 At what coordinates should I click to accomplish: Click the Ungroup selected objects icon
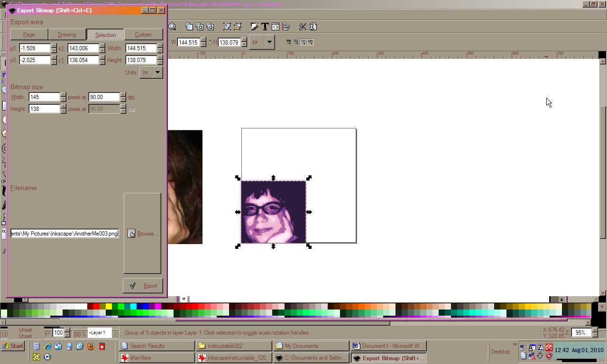pyautogui.click(x=238, y=27)
